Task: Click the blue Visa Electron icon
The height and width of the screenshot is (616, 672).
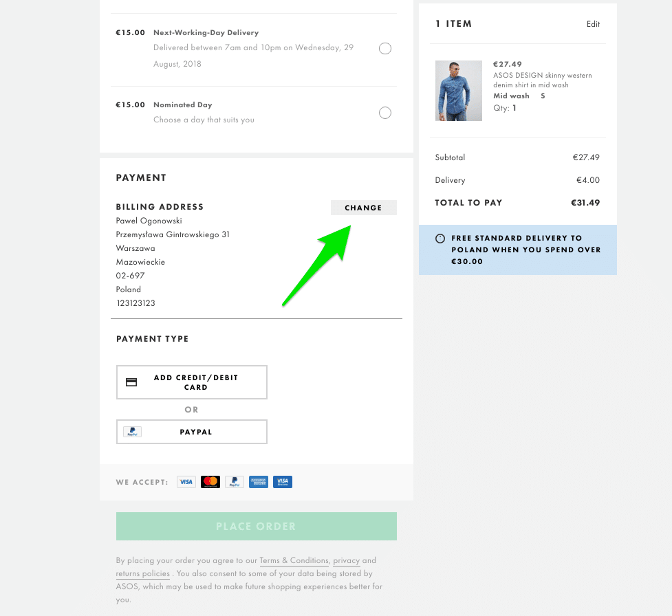Action: click(x=283, y=482)
